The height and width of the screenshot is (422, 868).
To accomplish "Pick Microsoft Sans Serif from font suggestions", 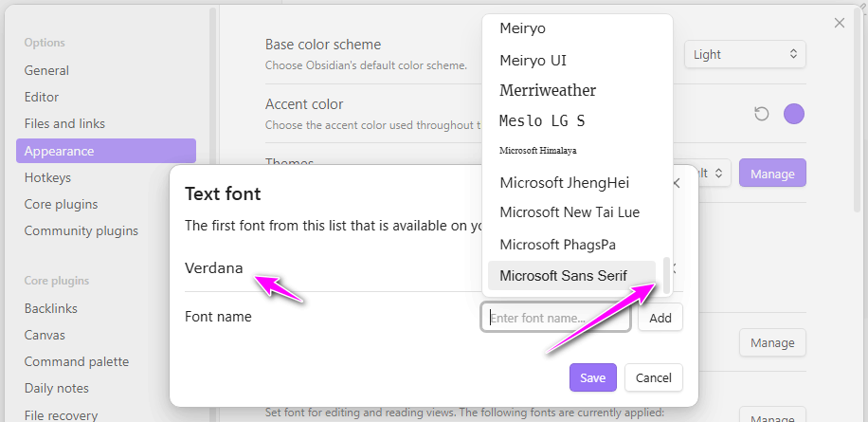I will 571,275.
